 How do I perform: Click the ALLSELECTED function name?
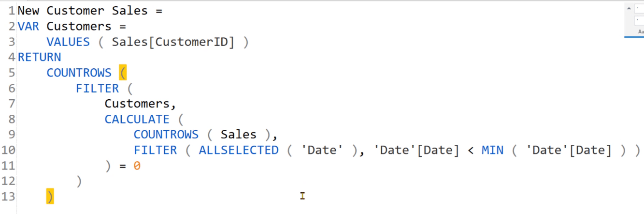click(x=239, y=150)
